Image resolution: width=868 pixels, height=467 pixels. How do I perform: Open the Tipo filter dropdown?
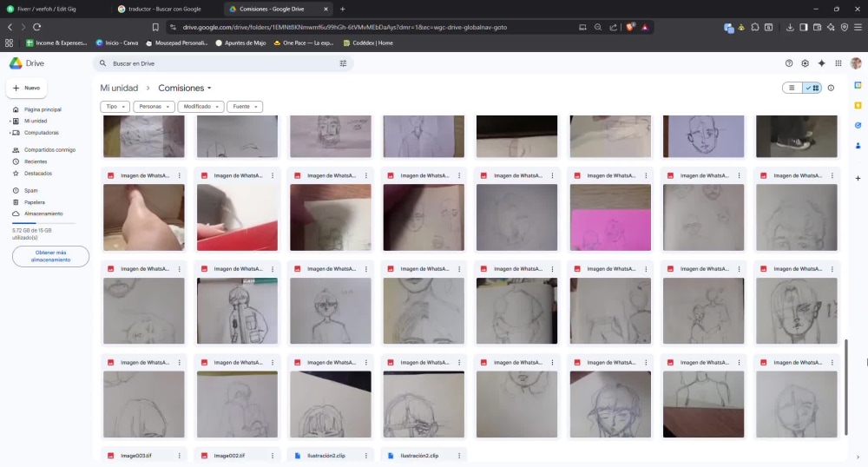point(115,106)
